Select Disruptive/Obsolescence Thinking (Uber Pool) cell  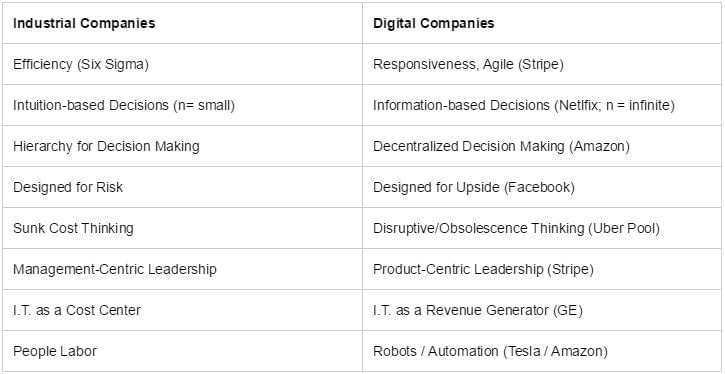pos(542,228)
